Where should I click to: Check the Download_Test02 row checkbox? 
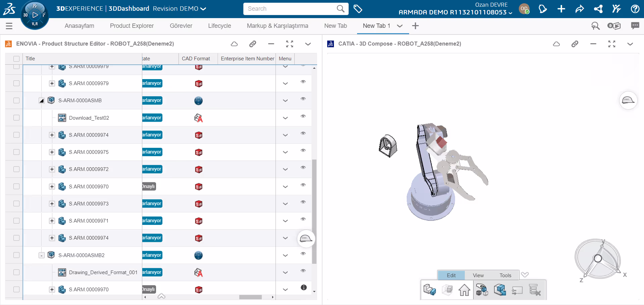[x=16, y=118]
